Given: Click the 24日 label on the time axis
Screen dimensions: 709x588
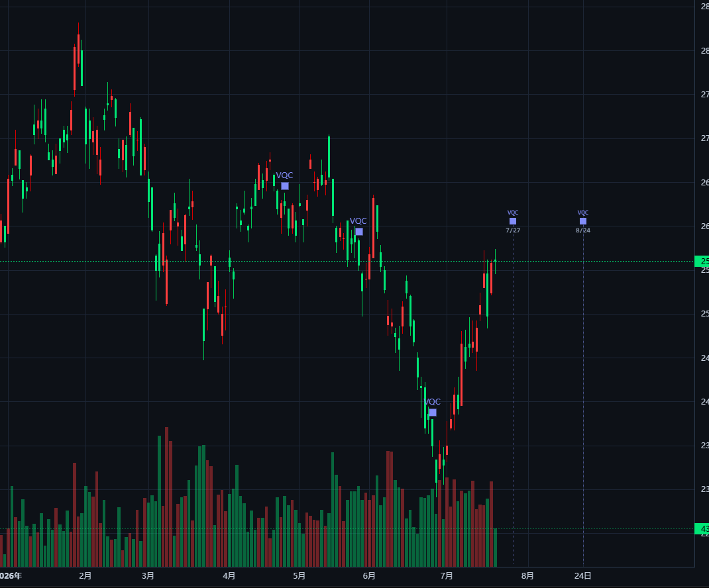Looking at the screenshot, I should 583,576.
